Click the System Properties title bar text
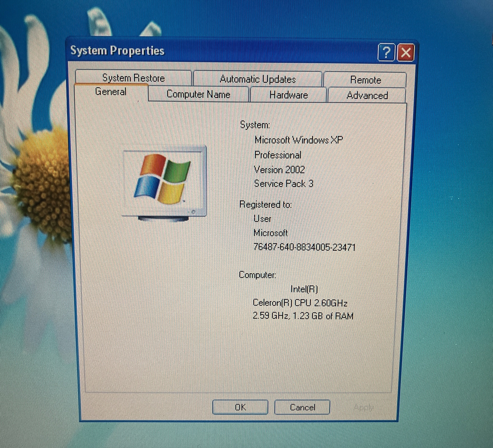This screenshot has height=448, width=493. (117, 50)
